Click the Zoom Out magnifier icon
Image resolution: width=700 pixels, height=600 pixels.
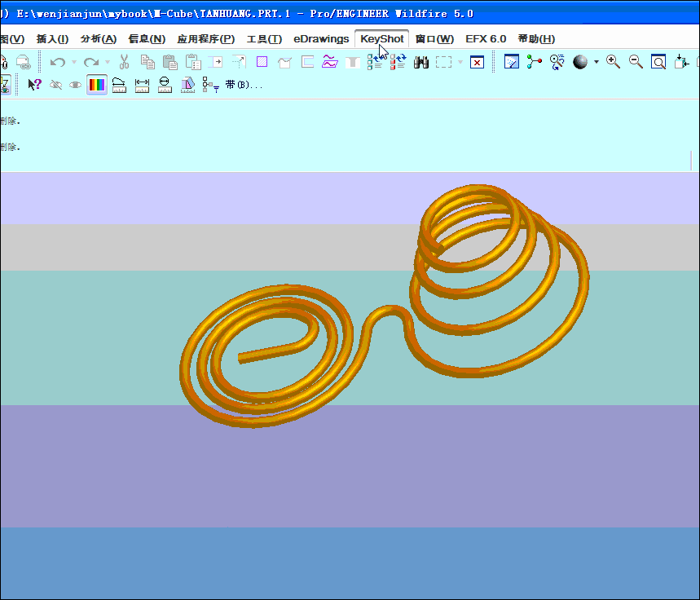636,62
